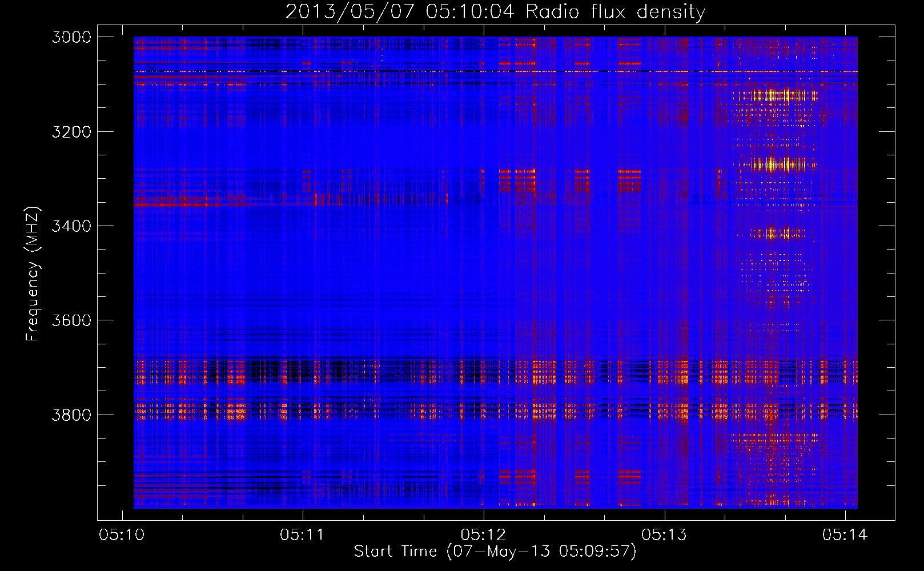Click the 05:11 time tick label
924x571 pixels.
click(302, 535)
